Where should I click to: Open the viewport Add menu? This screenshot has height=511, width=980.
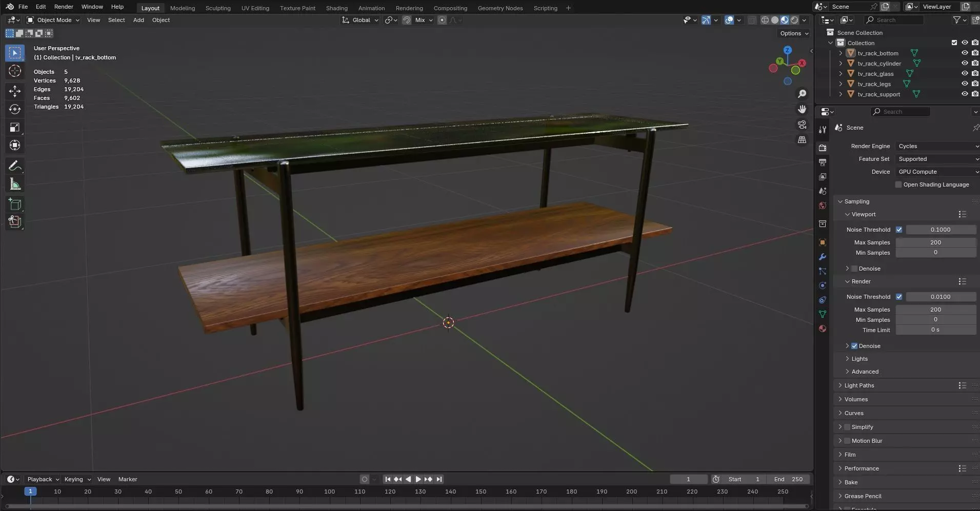138,20
